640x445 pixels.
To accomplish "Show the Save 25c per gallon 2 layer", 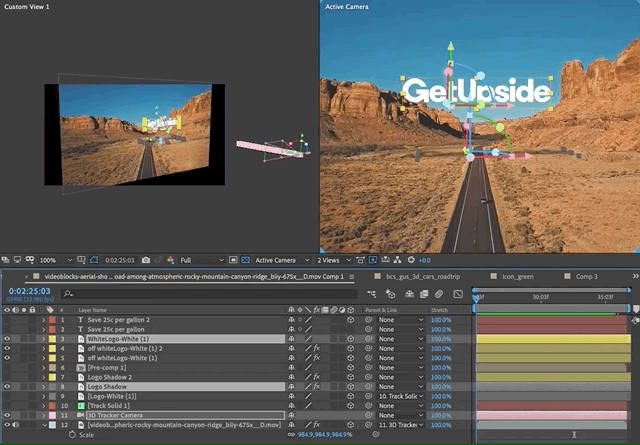I will point(7,320).
